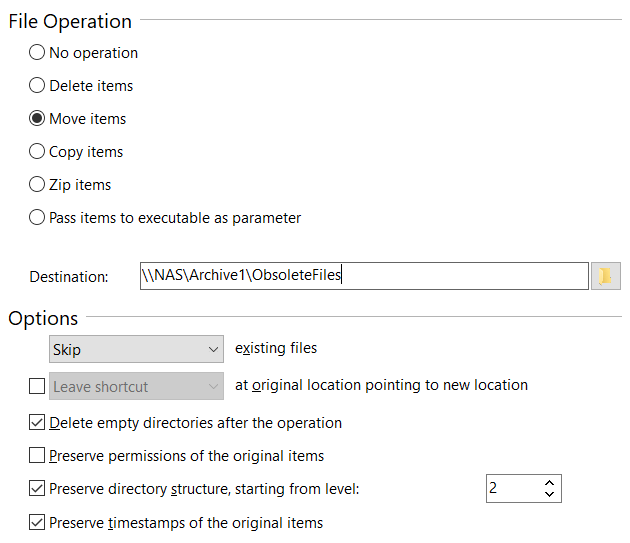The image size is (630, 543).
Task: Open the Skip existing files dropdown
Action: 136,350
